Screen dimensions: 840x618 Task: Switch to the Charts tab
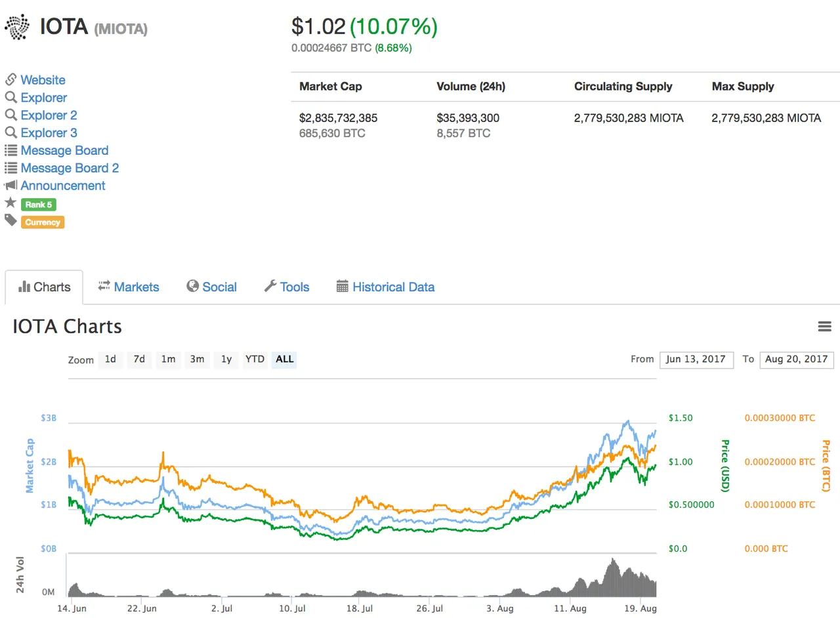(x=44, y=287)
